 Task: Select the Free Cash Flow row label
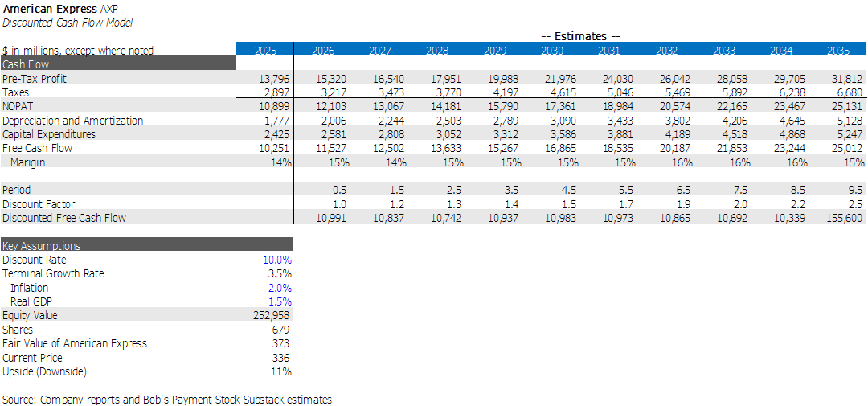pos(37,148)
